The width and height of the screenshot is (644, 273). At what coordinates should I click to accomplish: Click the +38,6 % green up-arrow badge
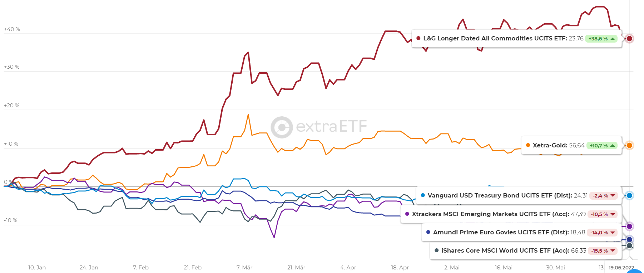tap(601, 39)
